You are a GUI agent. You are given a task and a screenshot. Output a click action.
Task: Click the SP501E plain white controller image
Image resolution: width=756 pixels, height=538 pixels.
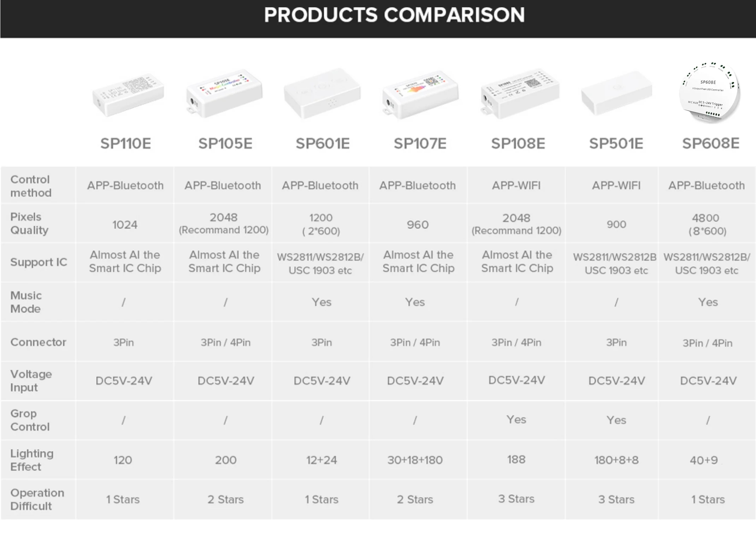[616, 93]
